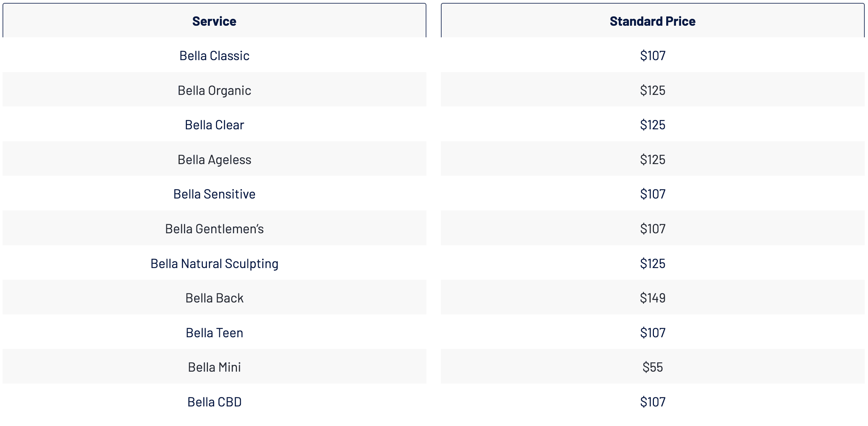Click the Service column header
Screen dimensions: 868x426
(214, 21)
